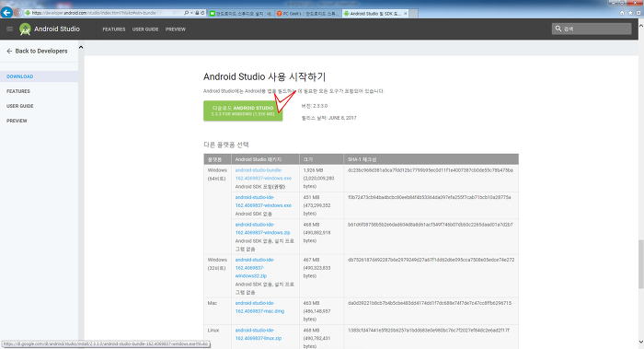Click the browser forward button

pyautogui.click(x=17, y=13)
